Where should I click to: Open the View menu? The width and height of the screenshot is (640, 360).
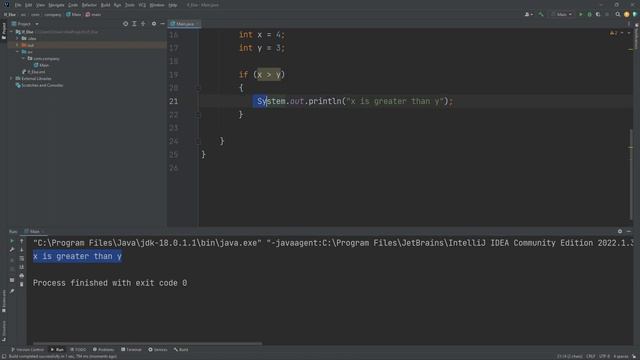tap(40, 5)
